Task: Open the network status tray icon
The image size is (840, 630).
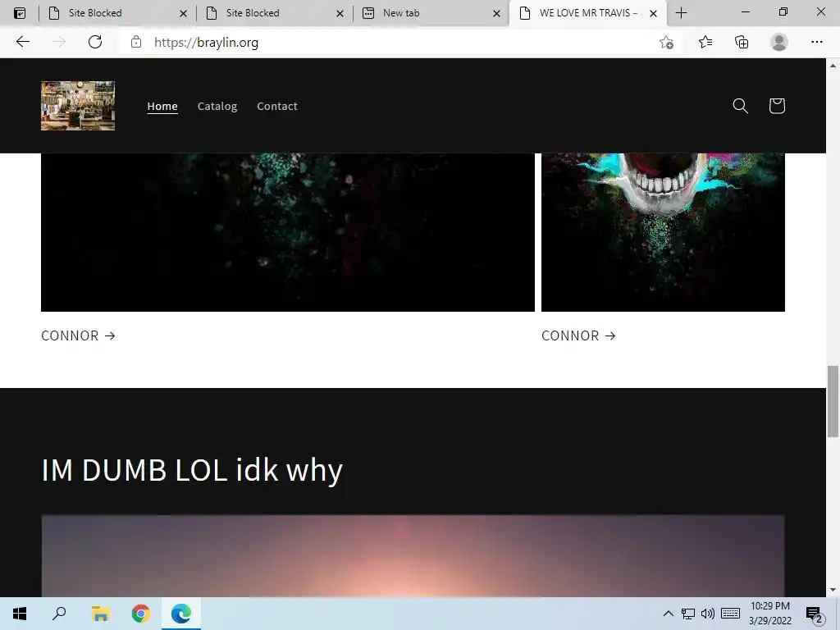Action: point(688,614)
